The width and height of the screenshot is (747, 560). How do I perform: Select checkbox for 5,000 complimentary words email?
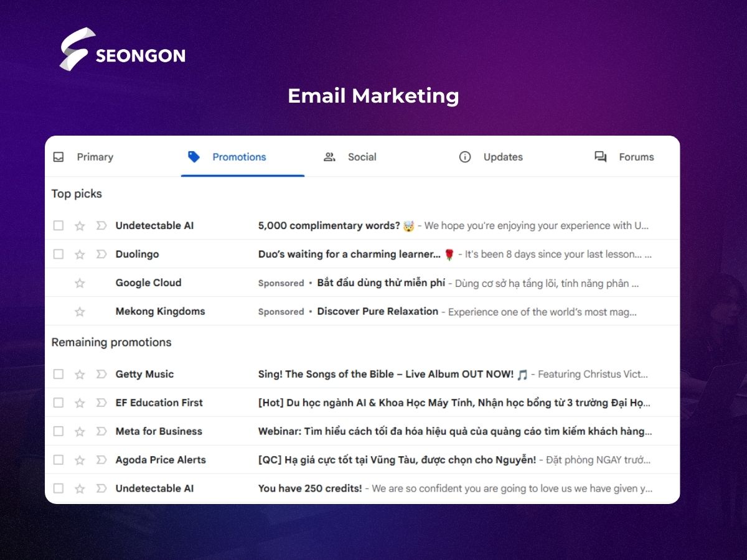click(x=59, y=226)
